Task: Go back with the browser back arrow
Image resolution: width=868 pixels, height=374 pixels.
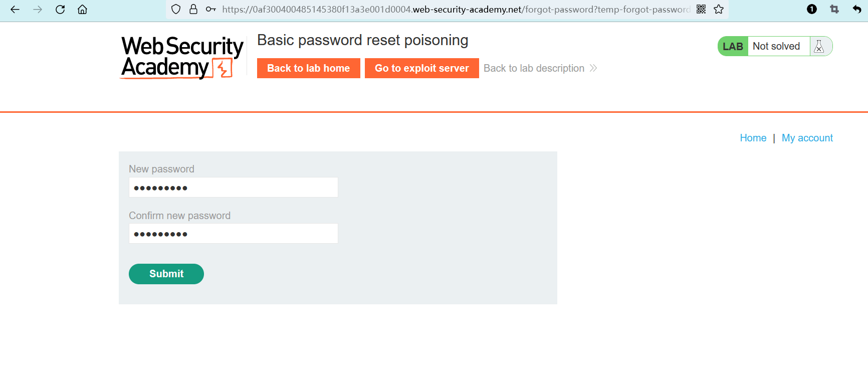Action: pyautogui.click(x=15, y=10)
